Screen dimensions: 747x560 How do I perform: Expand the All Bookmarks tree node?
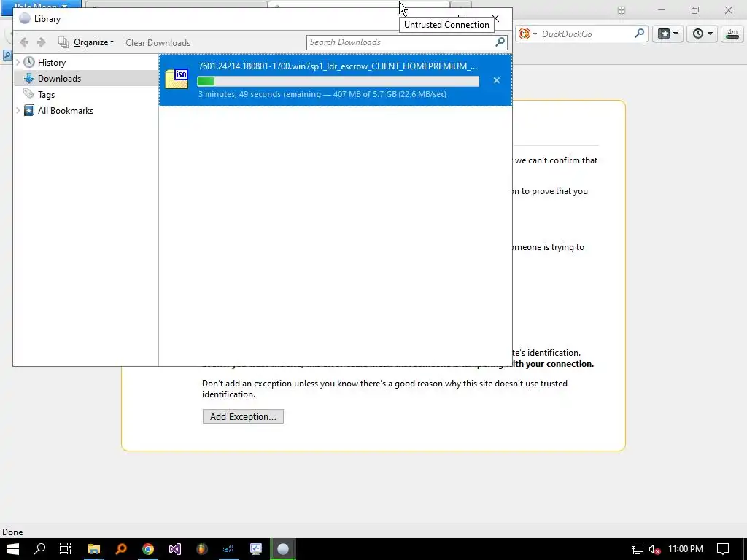[18, 111]
